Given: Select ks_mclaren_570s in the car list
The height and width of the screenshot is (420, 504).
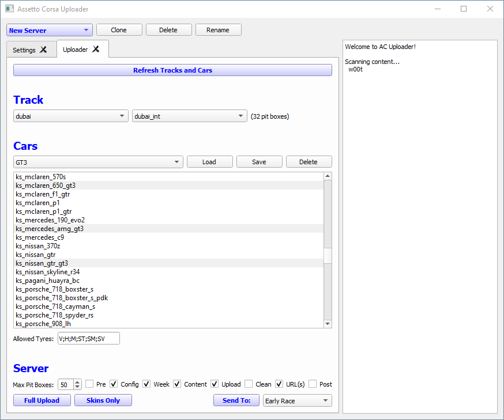Looking at the screenshot, I should click(169, 177).
